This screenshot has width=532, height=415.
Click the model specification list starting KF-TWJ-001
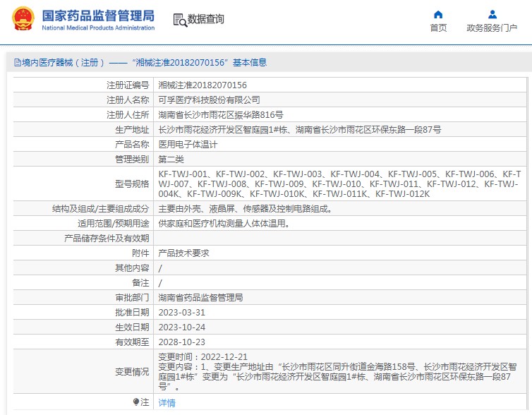tap(339, 184)
